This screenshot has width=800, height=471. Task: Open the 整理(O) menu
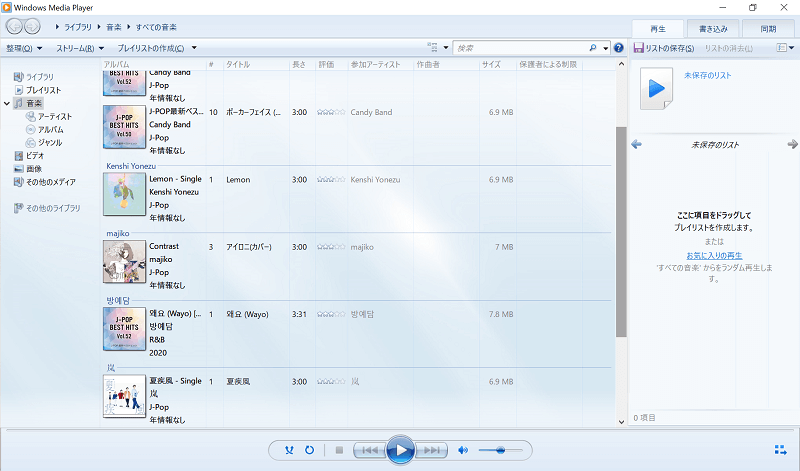click(24, 48)
